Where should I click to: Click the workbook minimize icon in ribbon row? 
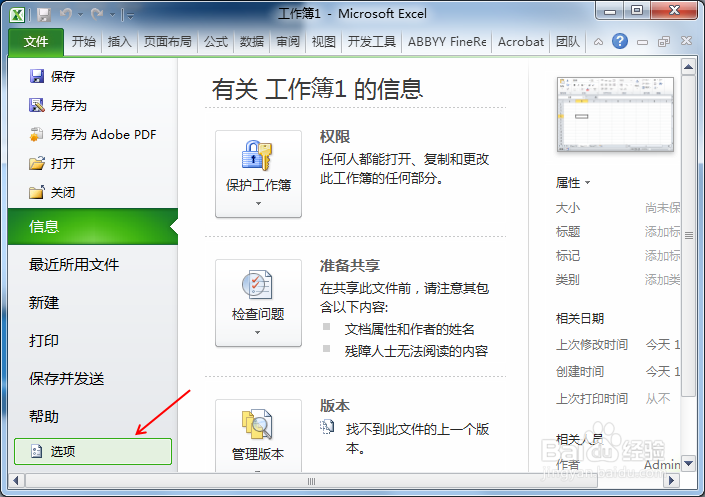point(643,42)
